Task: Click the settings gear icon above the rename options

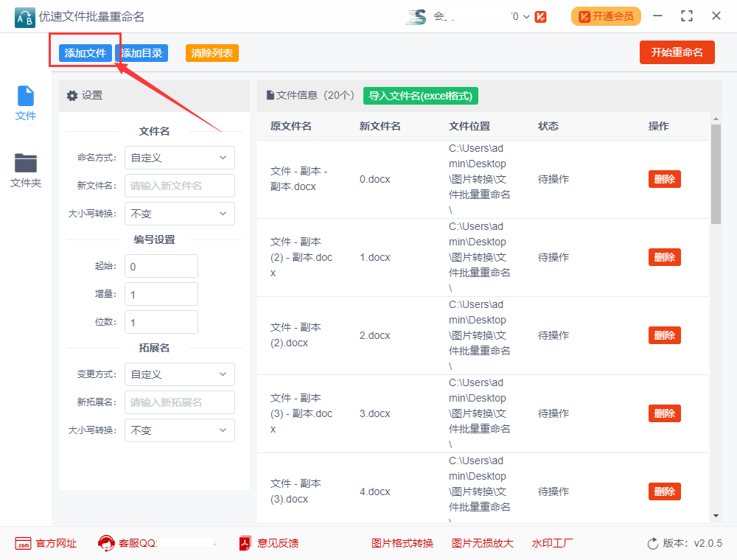Action: (x=72, y=96)
